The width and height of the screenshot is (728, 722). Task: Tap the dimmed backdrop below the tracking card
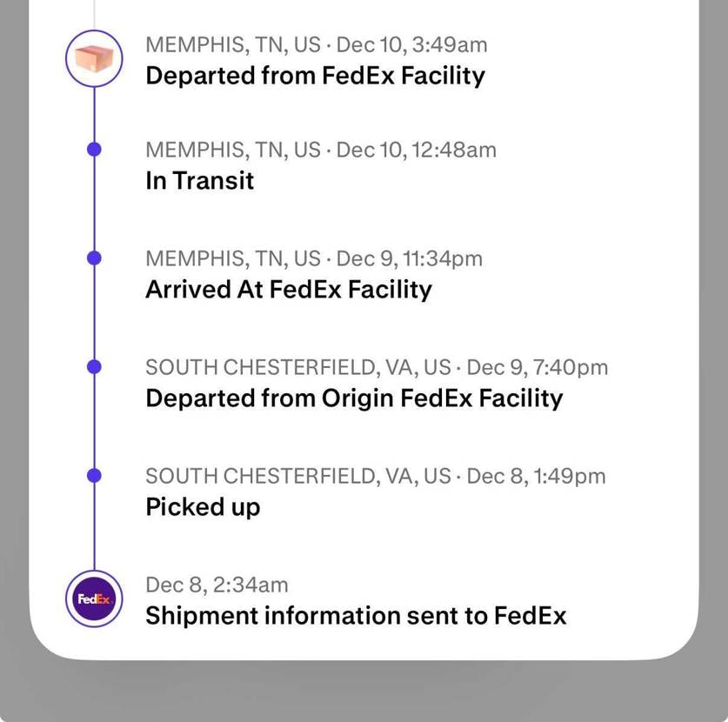[364, 692]
